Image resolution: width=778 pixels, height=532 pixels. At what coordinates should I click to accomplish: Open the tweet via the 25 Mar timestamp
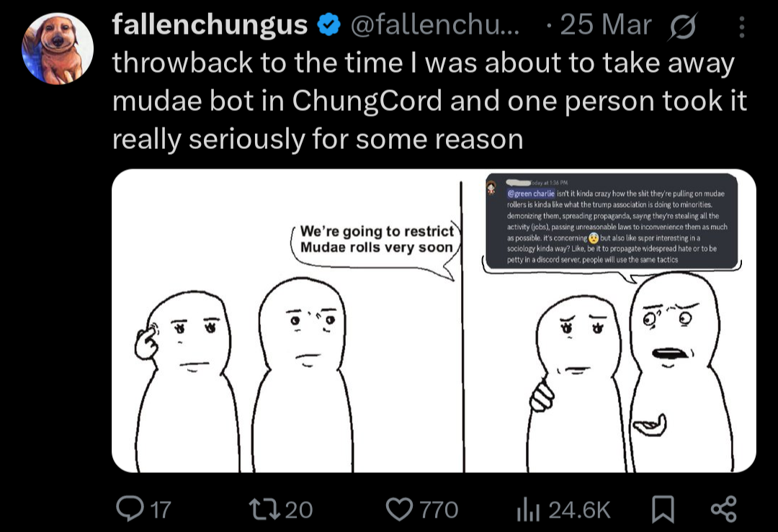click(x=605, y=24)
